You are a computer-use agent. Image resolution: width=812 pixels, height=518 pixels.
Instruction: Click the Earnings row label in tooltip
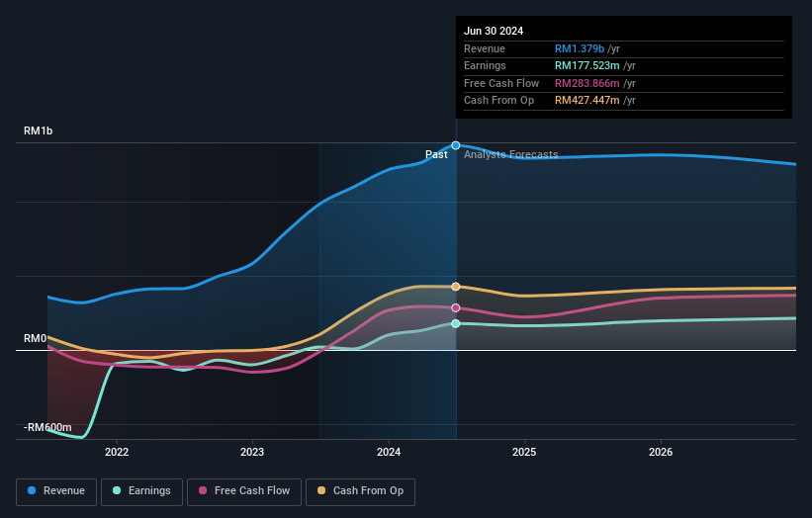click(x=485, y=65)
